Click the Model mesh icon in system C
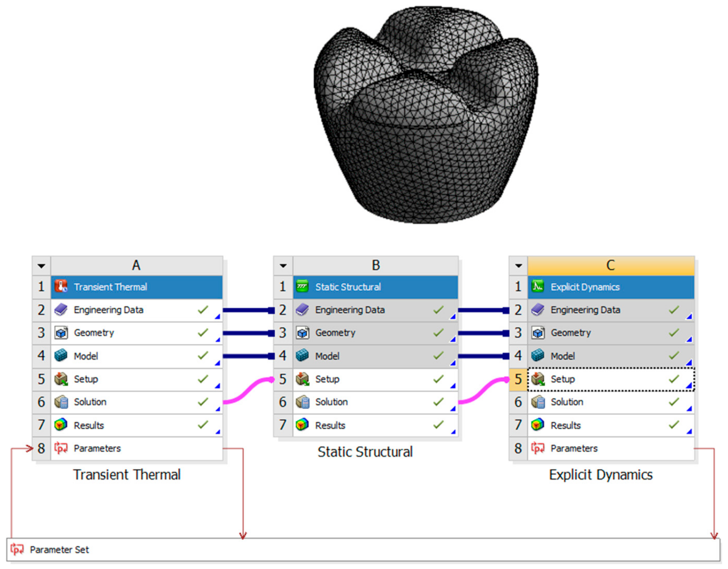 coord(538,355)
